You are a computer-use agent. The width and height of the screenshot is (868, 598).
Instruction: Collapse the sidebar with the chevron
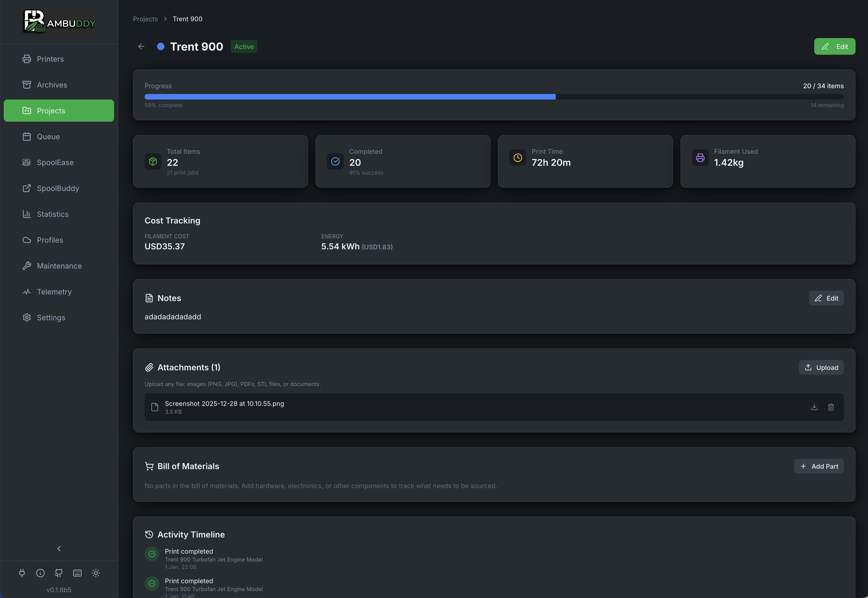point(59,548)
